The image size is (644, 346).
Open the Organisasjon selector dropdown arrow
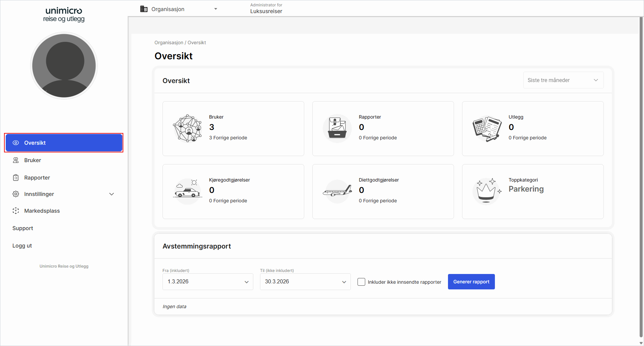click(215, 9)
